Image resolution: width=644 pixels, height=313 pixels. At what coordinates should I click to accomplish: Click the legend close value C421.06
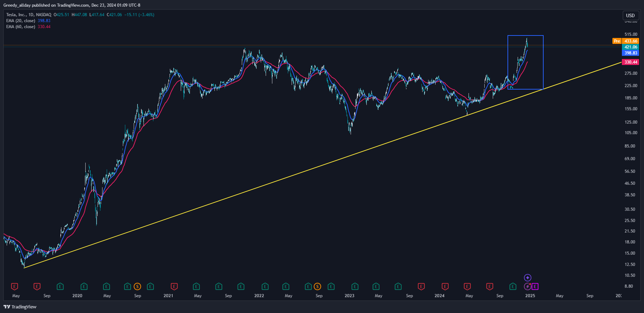tap(114, 15)
